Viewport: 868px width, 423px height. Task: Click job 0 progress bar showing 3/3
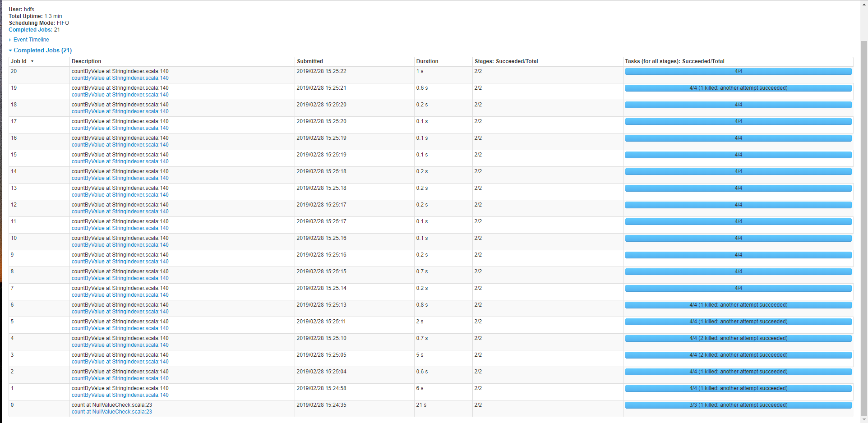(738, 405)
